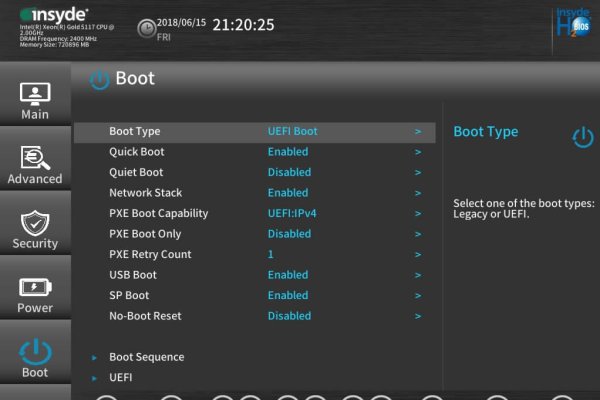Image resolution: width=600 pixels, height=400 pixels.
Task: Open PXE Retry Count options arrow
Action: click(x=418, y=255)
